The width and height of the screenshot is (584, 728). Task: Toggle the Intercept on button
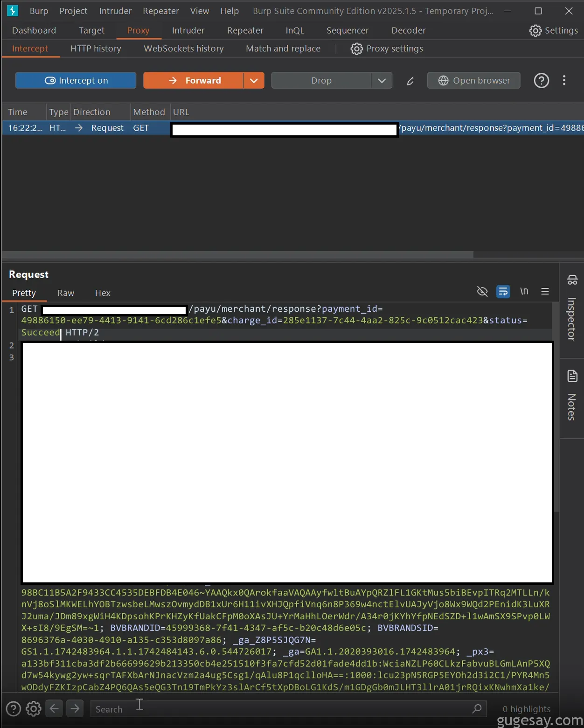point(76,80)
